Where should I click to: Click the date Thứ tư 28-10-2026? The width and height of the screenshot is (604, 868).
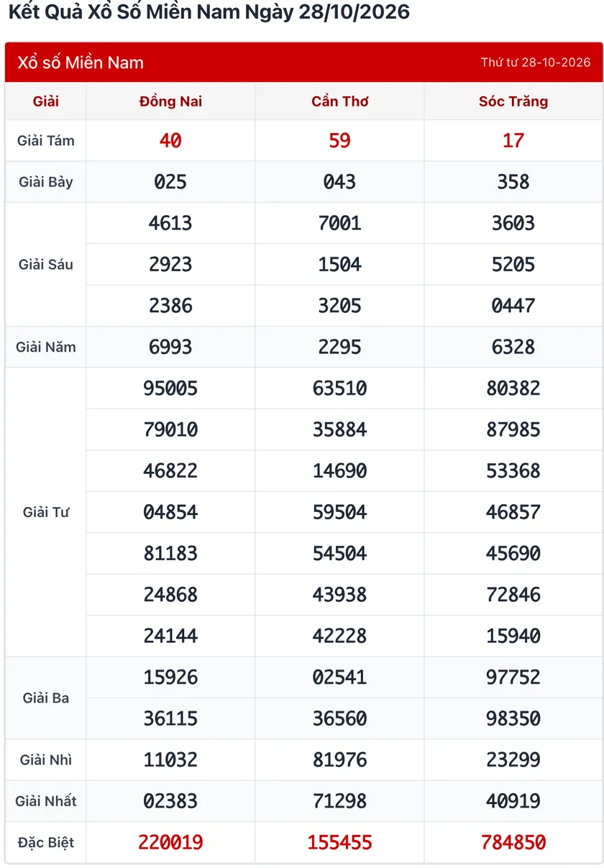pyautogui.click(x=536, y=63)
